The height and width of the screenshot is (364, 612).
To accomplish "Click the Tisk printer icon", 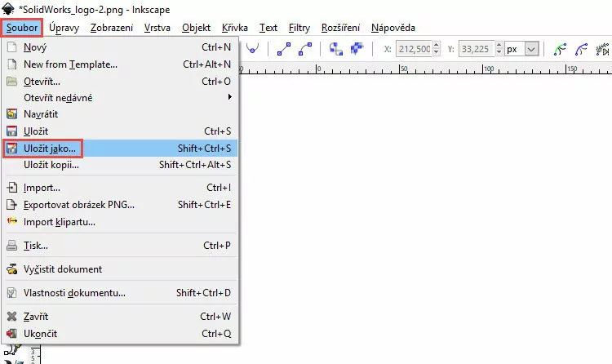I will point(12,245).
